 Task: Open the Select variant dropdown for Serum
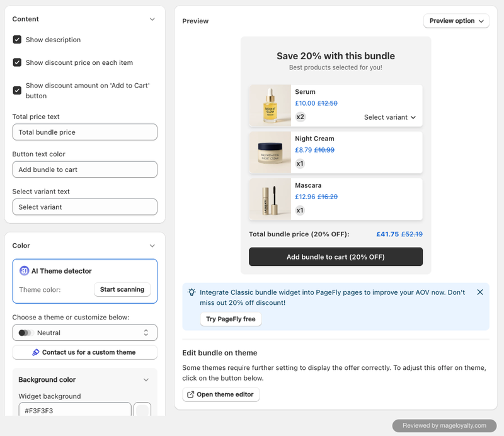pyautogui.click(x=389, y=117)
